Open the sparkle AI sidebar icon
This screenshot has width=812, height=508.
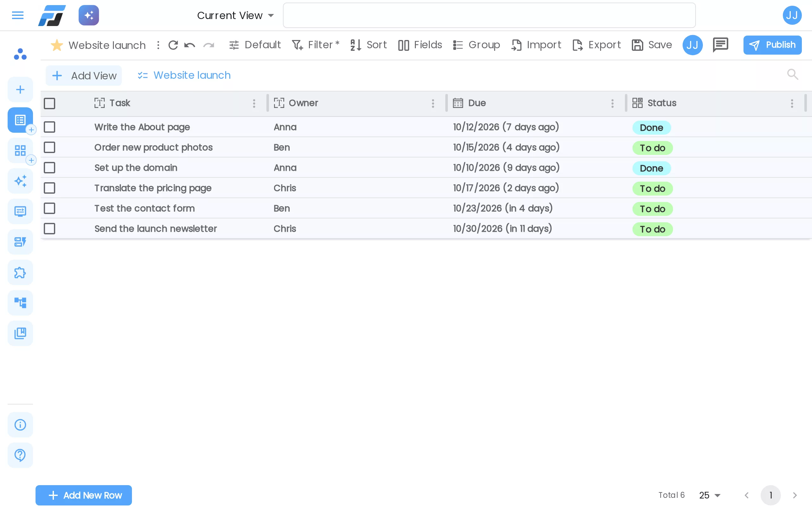(x=20, y=181)
